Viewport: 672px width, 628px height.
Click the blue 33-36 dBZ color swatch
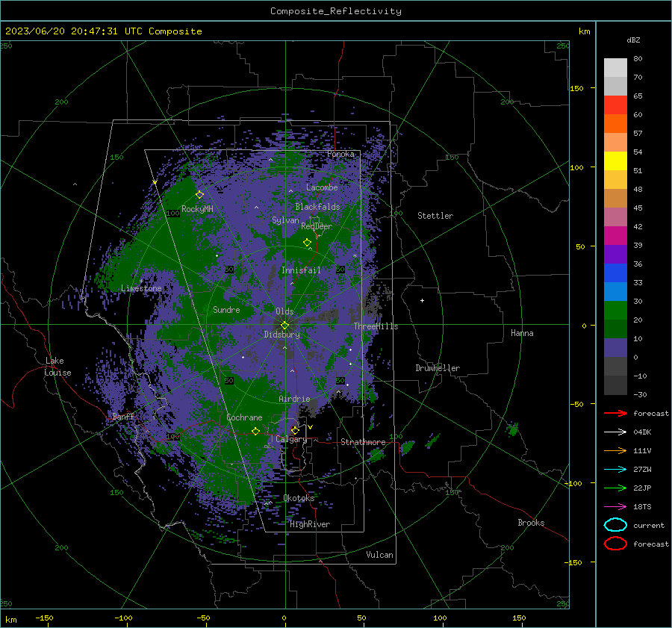pyautogui.click(x=615, y=273)
